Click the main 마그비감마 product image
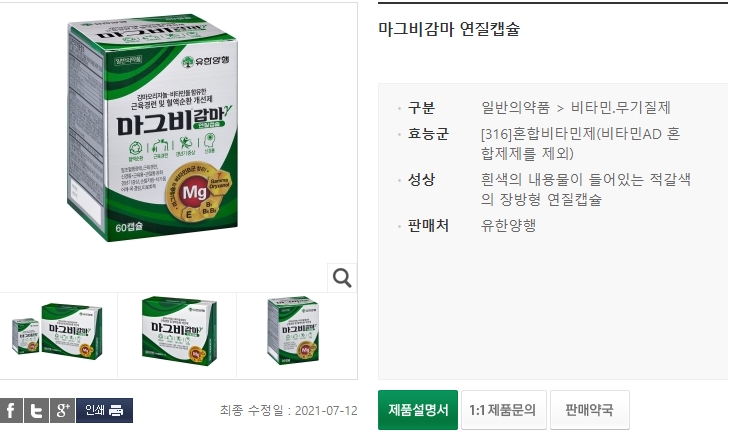The height and width of the screenshot is (437, 731). [x=152, y=127]
